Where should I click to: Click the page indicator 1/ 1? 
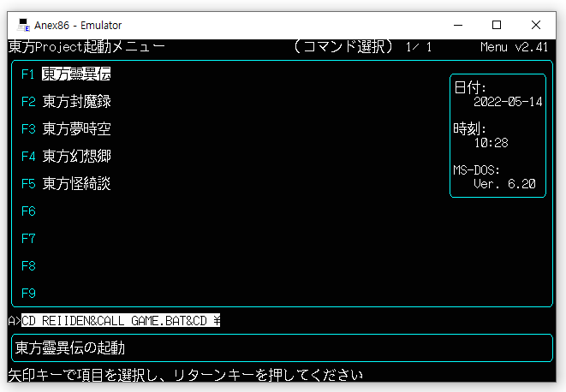click(419, 47)
